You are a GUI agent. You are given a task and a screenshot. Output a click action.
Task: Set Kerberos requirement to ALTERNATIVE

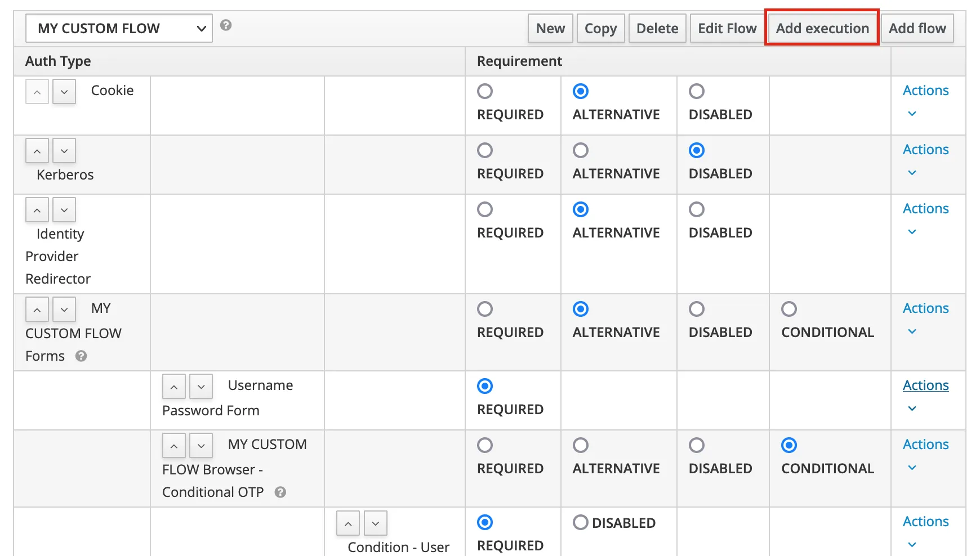[581, 150]
